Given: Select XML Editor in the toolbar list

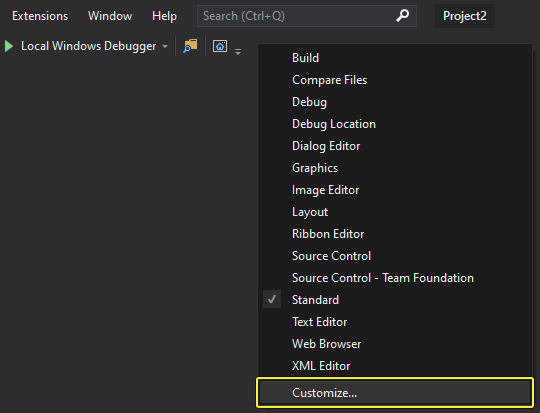Looking at the screenshot, I should click(x=395, y=366).
